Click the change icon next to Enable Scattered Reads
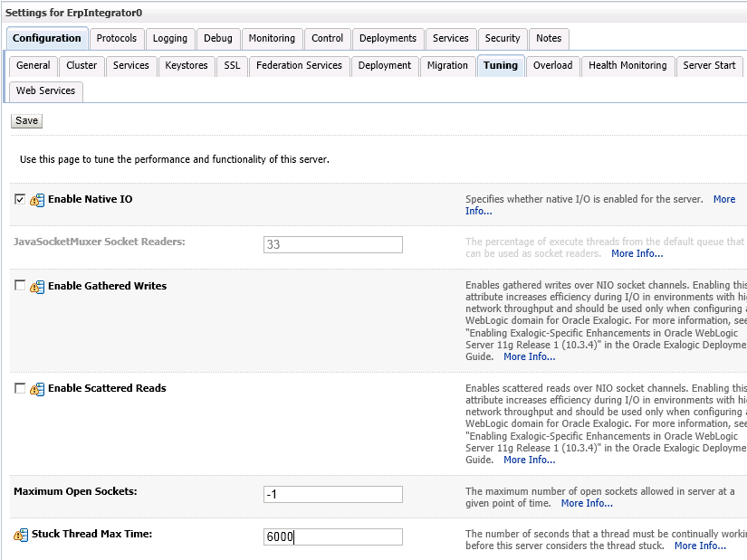Image resolution: width=747 pixels, height=560 pixels. 37,389
